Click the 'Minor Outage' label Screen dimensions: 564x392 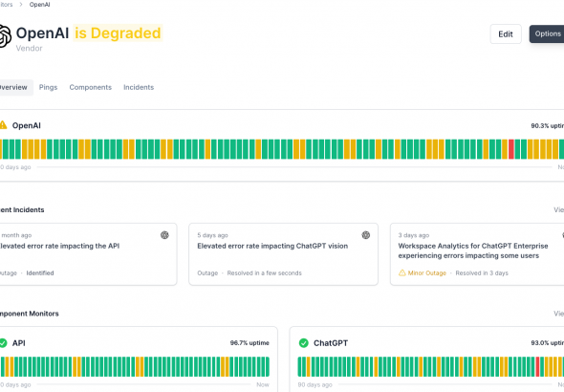427,272
